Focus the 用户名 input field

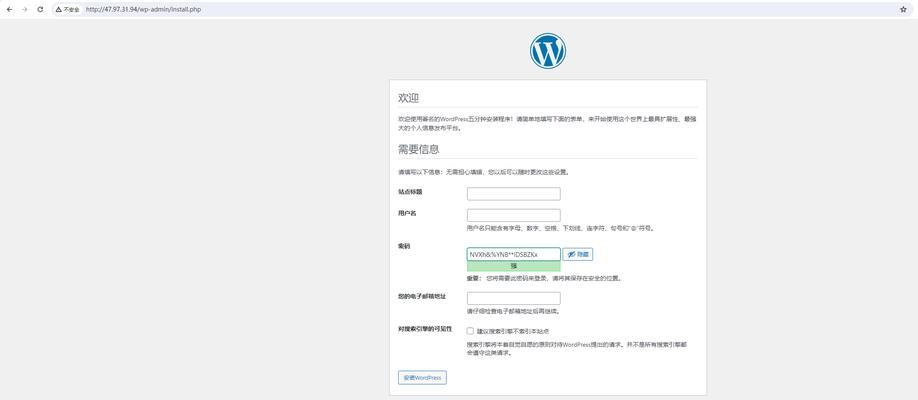coord(513,215)
